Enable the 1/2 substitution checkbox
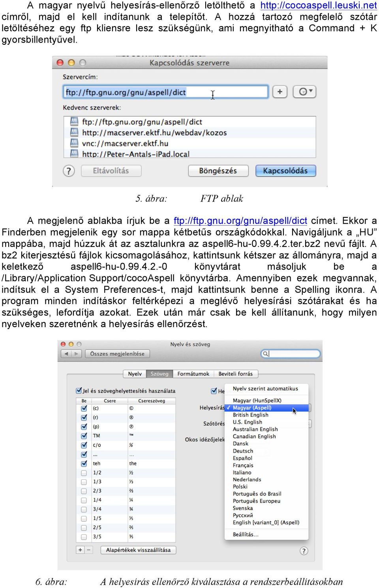 click(84, 473)
